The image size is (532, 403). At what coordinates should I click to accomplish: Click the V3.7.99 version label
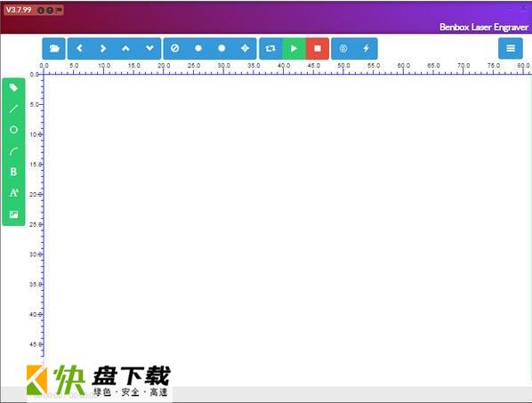19,10
